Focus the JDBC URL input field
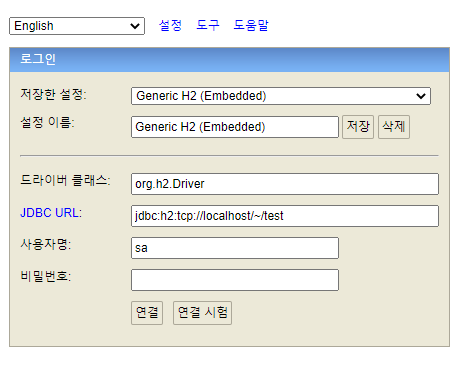 [285, 216]
